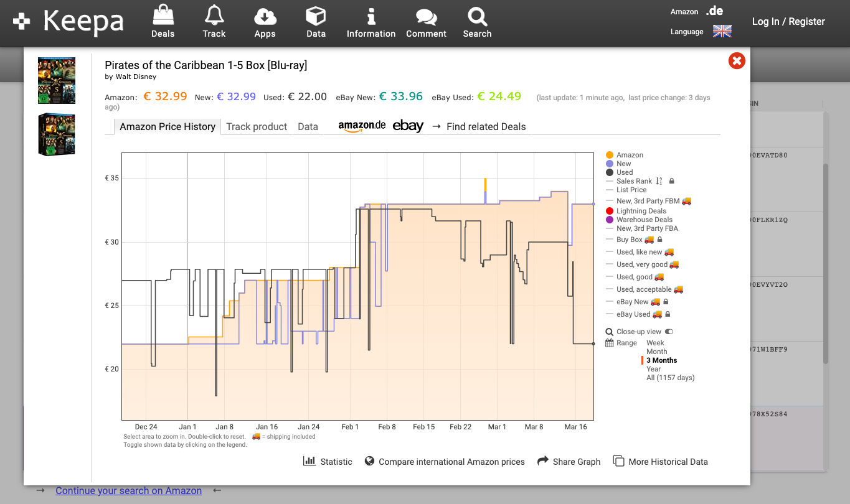Click the background page scrollbar
Image resolution: width=850 pixels, height=504 pixels.
[x=826, y=263]
